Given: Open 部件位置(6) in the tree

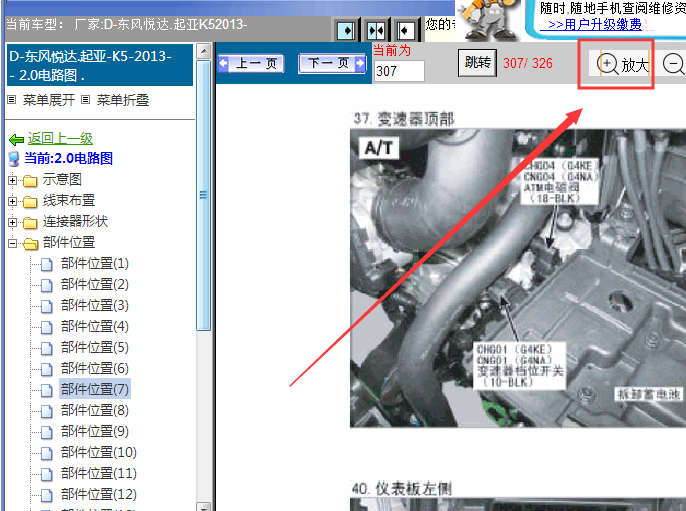Looking at the screenshot, I should (94, 369).
